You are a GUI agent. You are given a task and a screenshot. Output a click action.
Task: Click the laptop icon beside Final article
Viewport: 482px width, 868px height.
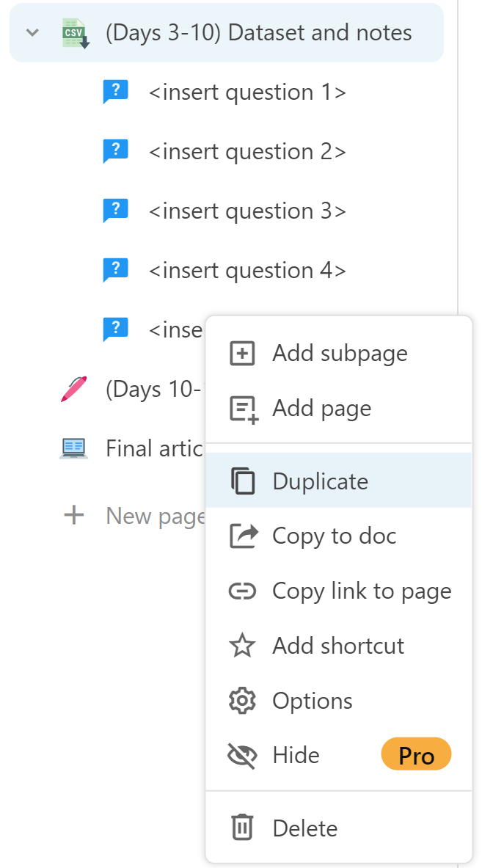(x=73, y=448)
